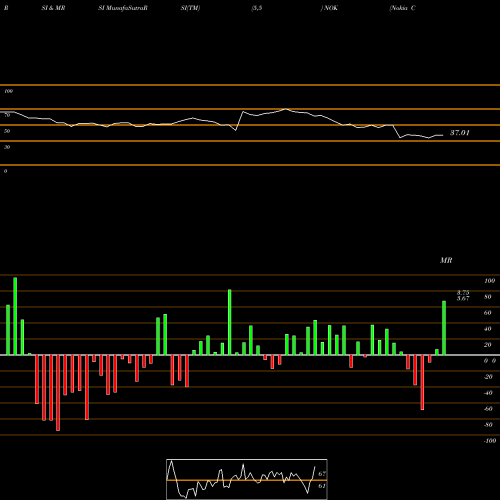Click the 20 label on MR axis
Screen dimensions: 500x500
(488, 345)
